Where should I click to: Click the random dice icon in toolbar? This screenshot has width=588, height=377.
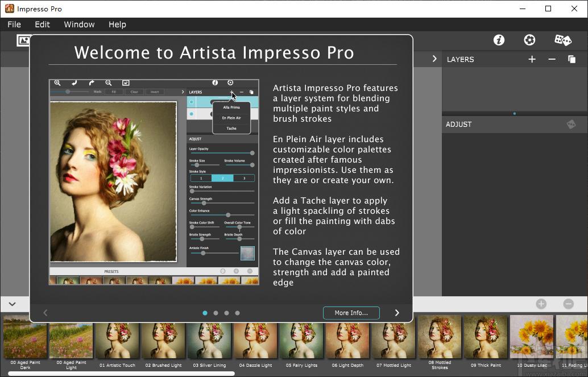563,40
